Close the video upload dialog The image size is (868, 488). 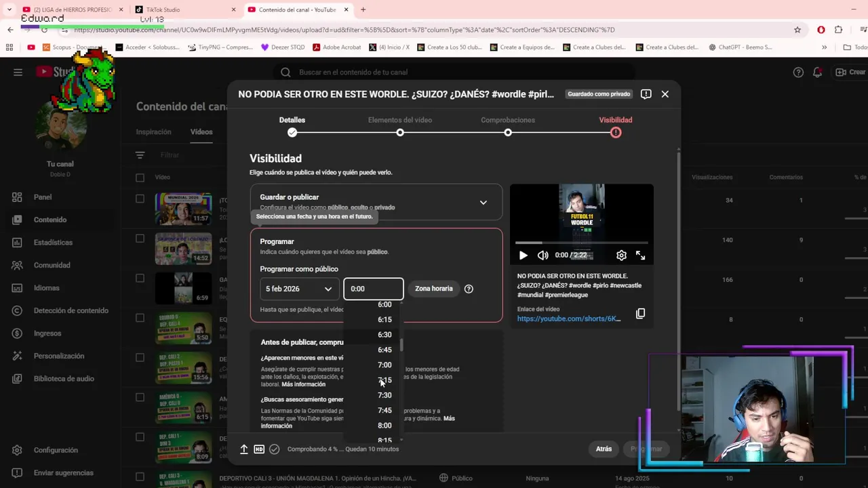(665, 94)
